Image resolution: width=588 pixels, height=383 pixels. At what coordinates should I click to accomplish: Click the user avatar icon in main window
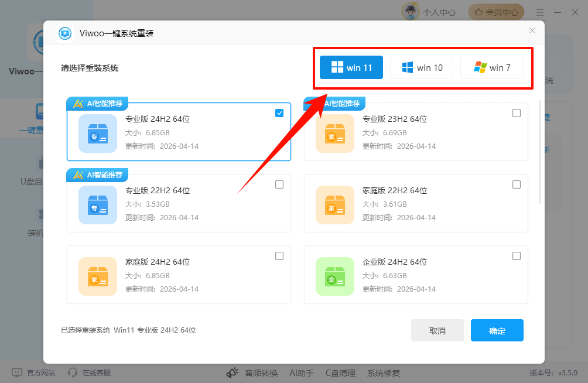click(410, 12)
